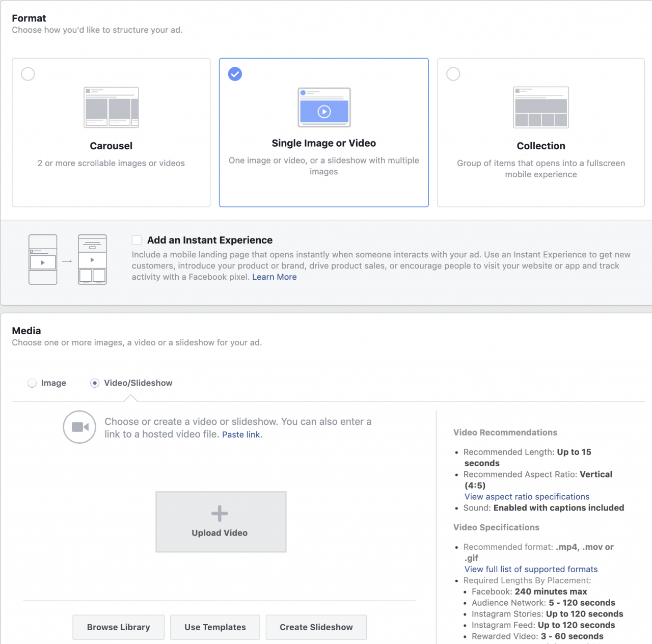View aspect ratio specifications
This screenshot has height=644, width=652.
527,496
